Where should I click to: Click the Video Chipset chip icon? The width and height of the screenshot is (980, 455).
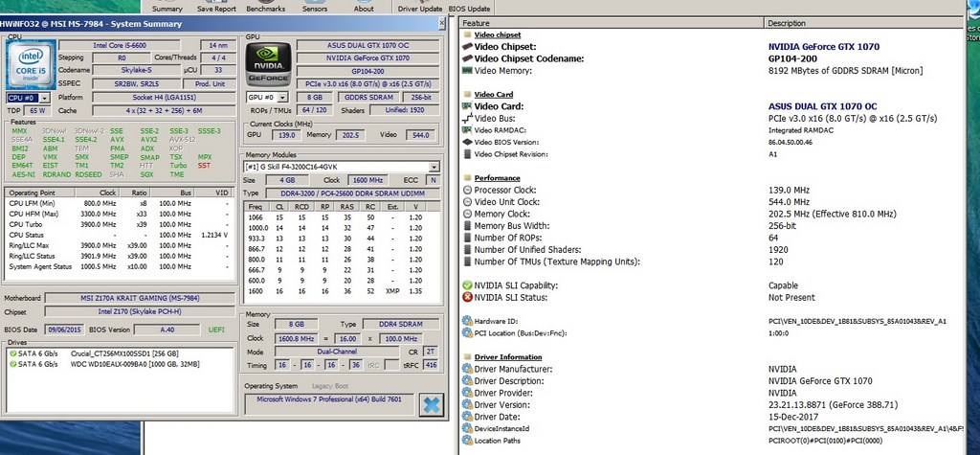click(x=467, y=46)
